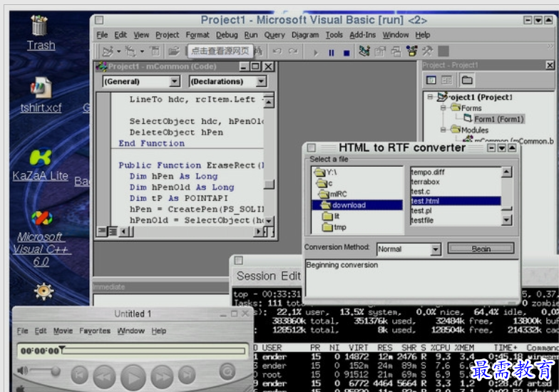Open the Diagram menu in Visual Basic

[305, 35]
